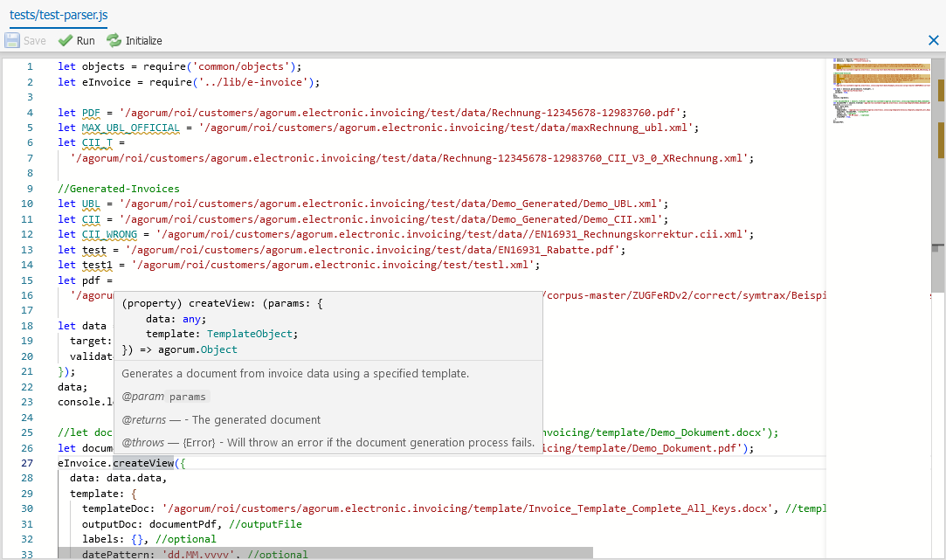Viewport: 946px width, 560px height.
Task: Click the @param params entry in tooltip
Action: click(x=164, y=397)
